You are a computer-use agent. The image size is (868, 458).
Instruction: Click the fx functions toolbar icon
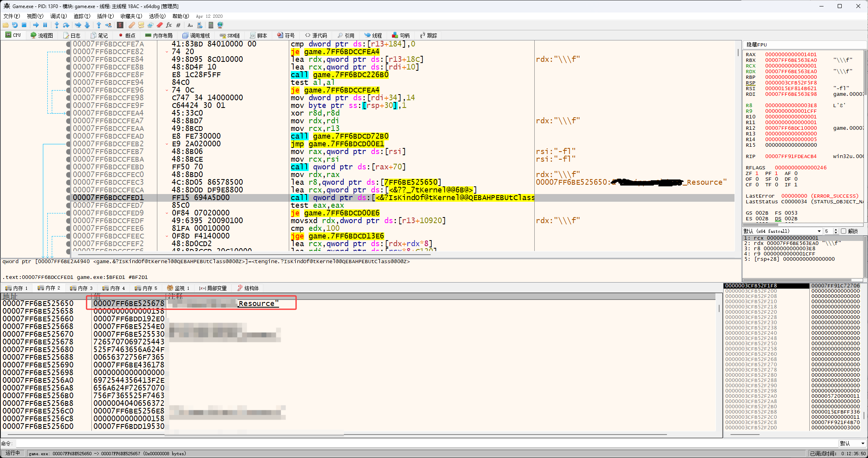tap(169, 25)
